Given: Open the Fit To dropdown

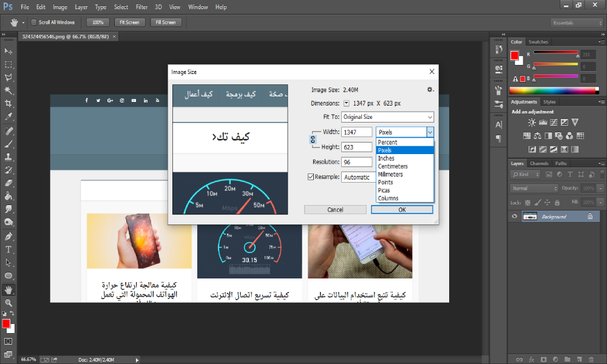Looking at the screenshot, I should pyautogui.click(x=387, y=117).
